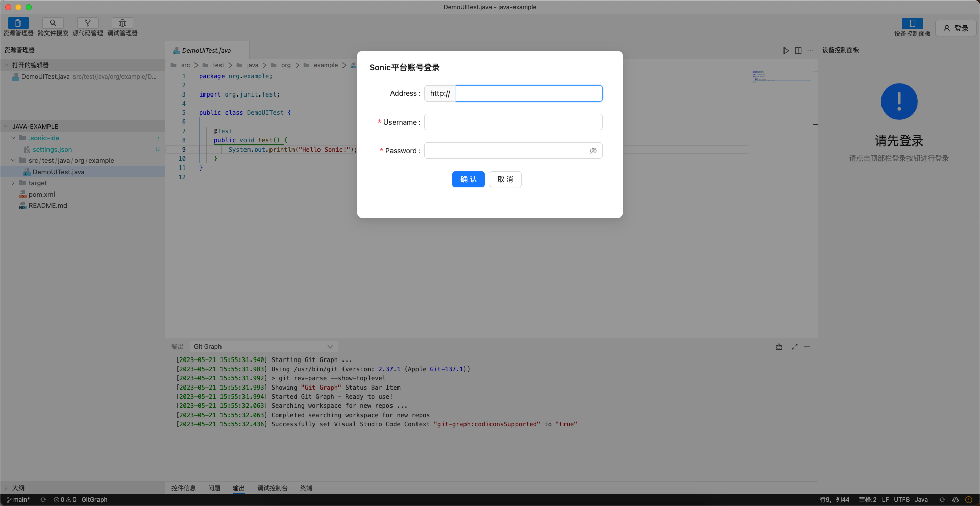Switch to the 问题 problems tab
Viewport: 980px width, 506px height.
point(214,488)
